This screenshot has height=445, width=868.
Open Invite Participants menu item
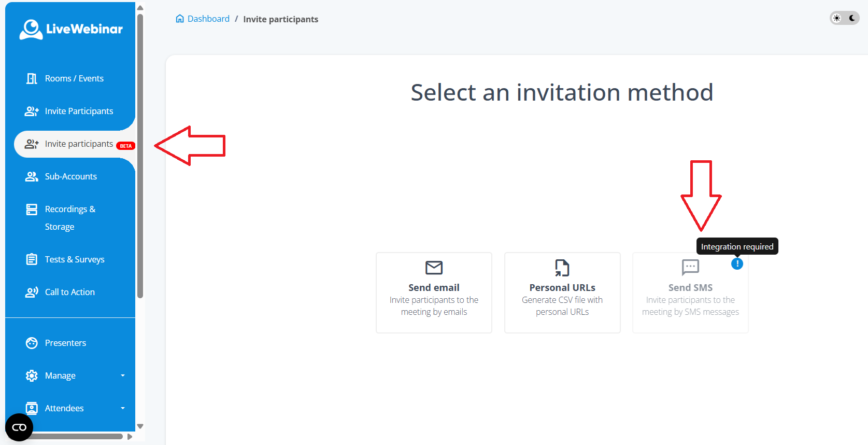(79, 111)
